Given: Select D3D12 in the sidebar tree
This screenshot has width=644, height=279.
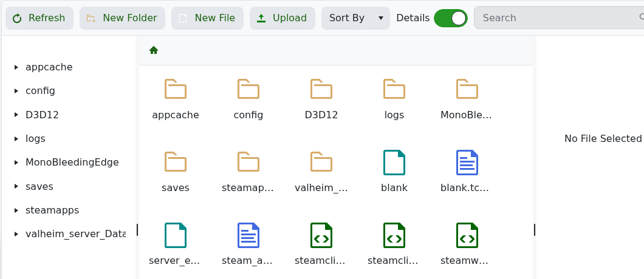Looking at the screenshot, I should tap(42, 115).
